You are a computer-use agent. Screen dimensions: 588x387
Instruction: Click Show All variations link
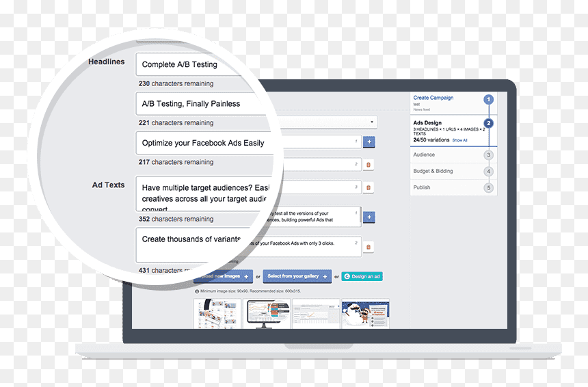(459, 140)
